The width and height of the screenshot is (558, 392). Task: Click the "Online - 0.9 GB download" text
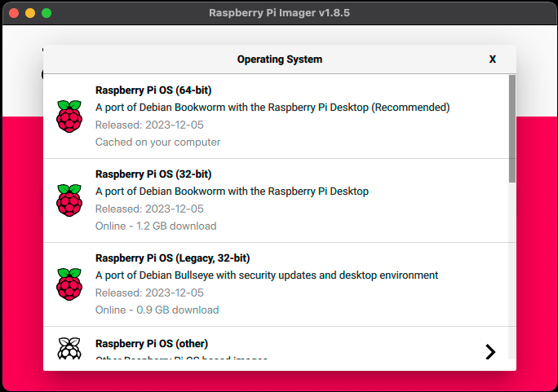[x=157, y=310]
